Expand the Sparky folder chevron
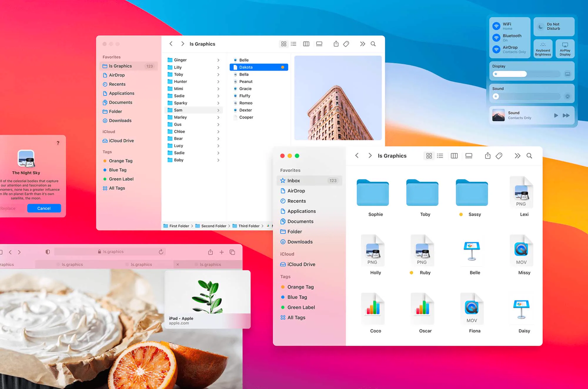This screenshot has width=588, height=389. [x=218, y=103]
